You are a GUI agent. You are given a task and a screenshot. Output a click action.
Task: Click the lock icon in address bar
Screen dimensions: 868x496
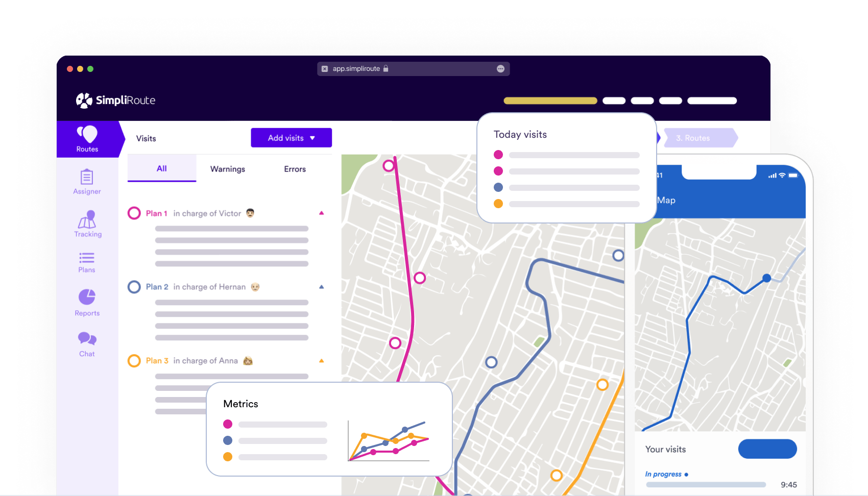[x=386, y=68]
